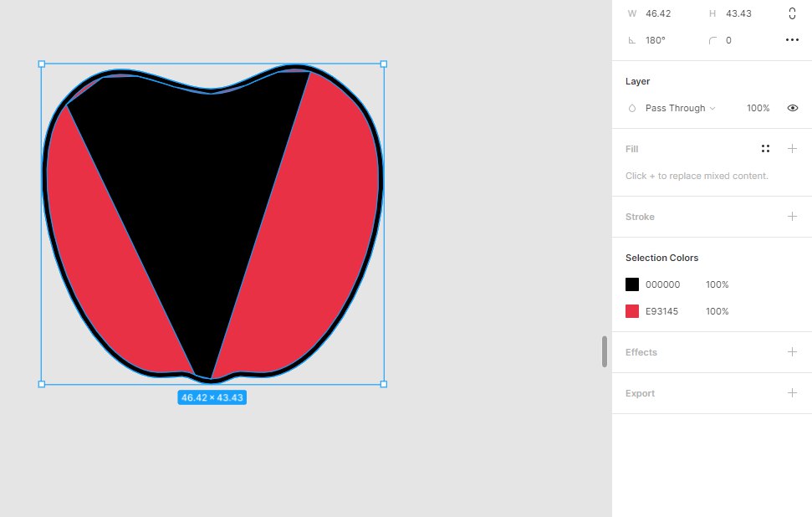Edit hex value E93145
This screenshot has width=812, height=517.
tap(661, 311)
